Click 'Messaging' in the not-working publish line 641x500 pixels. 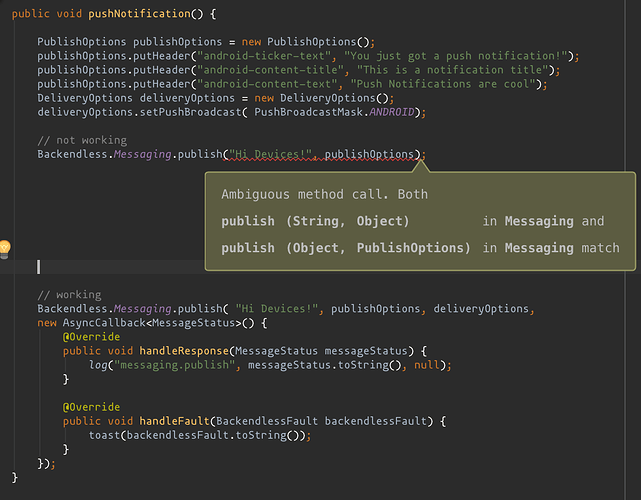(143, 155)
